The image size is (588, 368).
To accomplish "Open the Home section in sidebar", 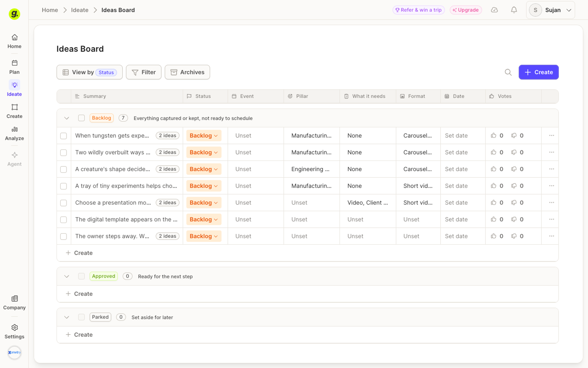I will (x=14, y=41).
